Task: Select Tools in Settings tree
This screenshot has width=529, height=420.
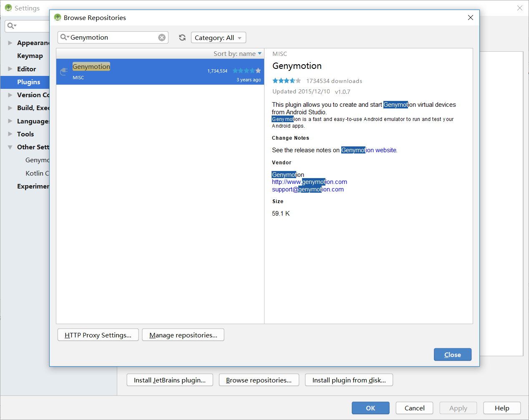Action: (x=25, y=134)
